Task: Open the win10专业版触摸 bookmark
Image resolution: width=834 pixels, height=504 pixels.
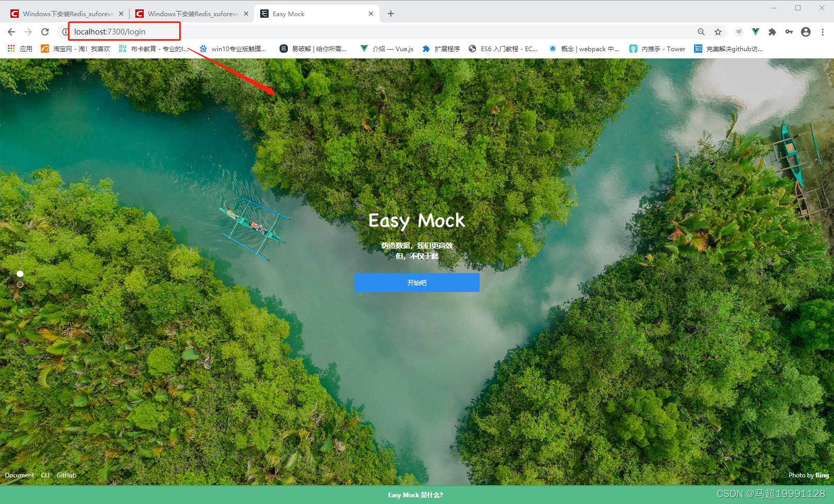Action: pyautogui.click(x=233, y=49)
